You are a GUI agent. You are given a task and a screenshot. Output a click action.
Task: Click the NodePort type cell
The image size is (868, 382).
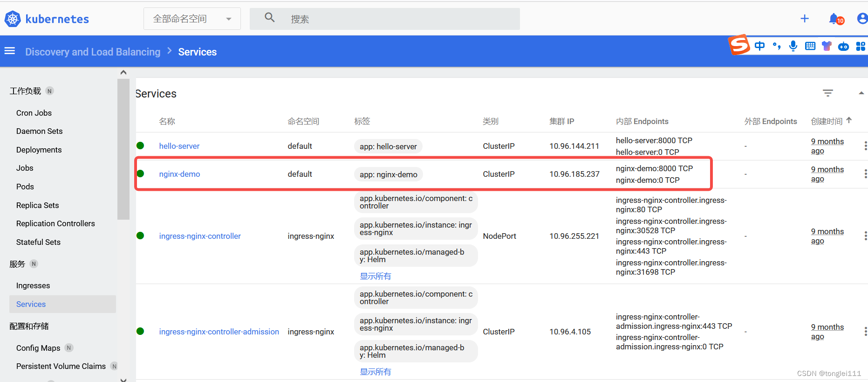click(499, 236)
